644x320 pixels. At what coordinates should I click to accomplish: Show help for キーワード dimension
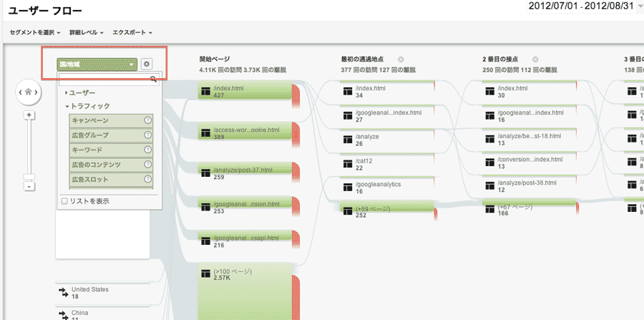(147, 150)
